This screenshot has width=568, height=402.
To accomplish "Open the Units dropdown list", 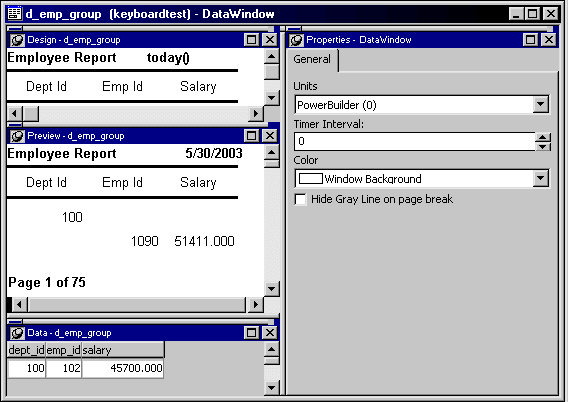I will 540,105.
